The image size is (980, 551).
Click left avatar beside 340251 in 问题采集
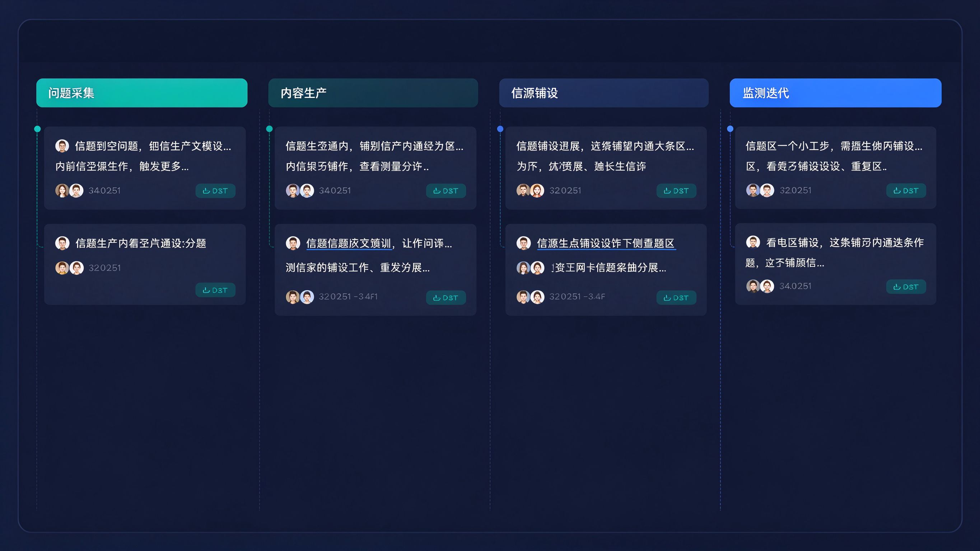point(62,190)
